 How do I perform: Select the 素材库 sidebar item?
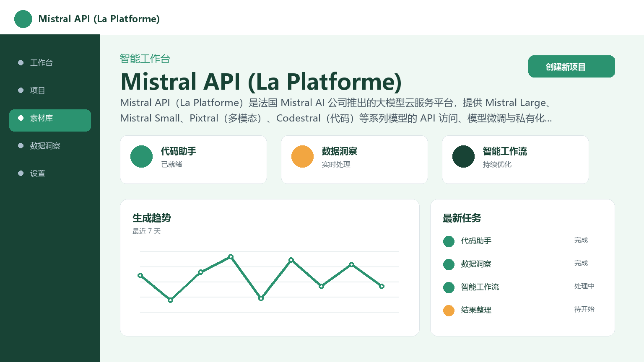pos(50,120)
